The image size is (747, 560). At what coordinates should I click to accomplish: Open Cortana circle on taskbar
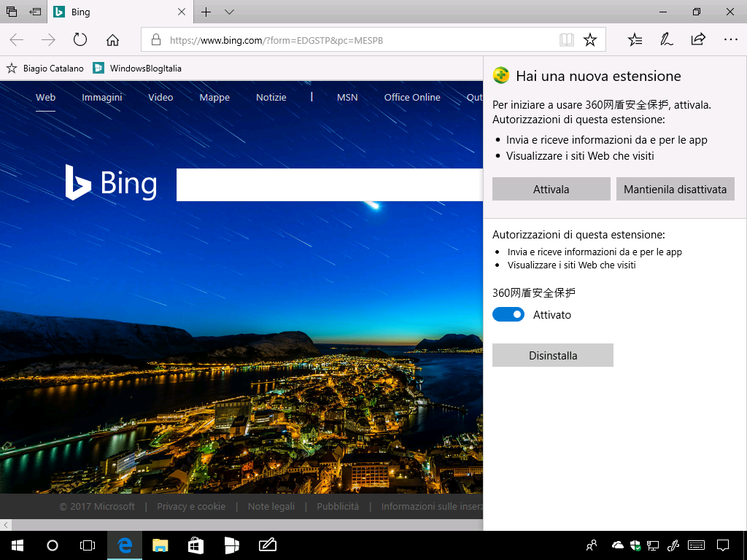53,545
